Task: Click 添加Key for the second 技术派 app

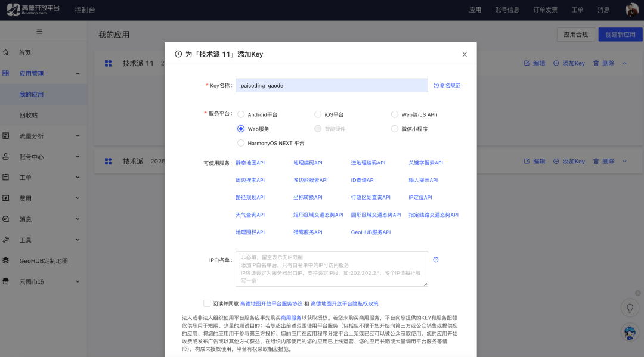Action: pos(569,162)
